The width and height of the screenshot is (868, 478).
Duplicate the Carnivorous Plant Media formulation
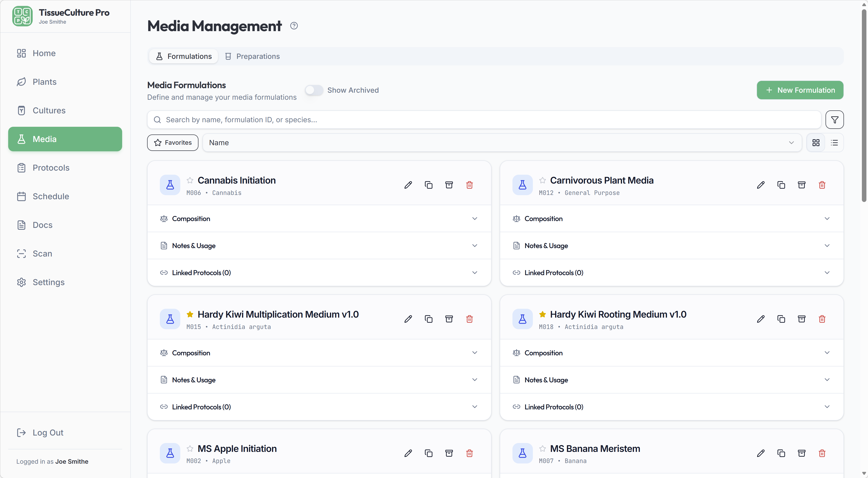tap(781, 185)
